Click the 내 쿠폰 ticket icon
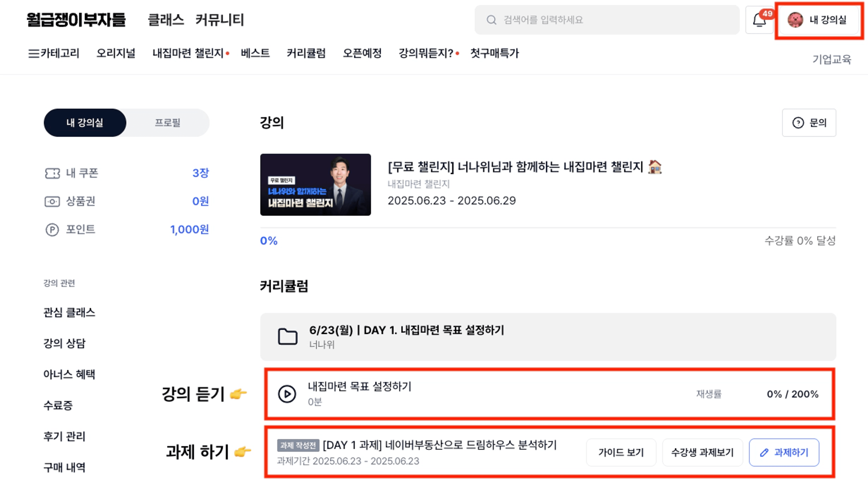This screenshot has height=487, width=868. tap(52, 173)
